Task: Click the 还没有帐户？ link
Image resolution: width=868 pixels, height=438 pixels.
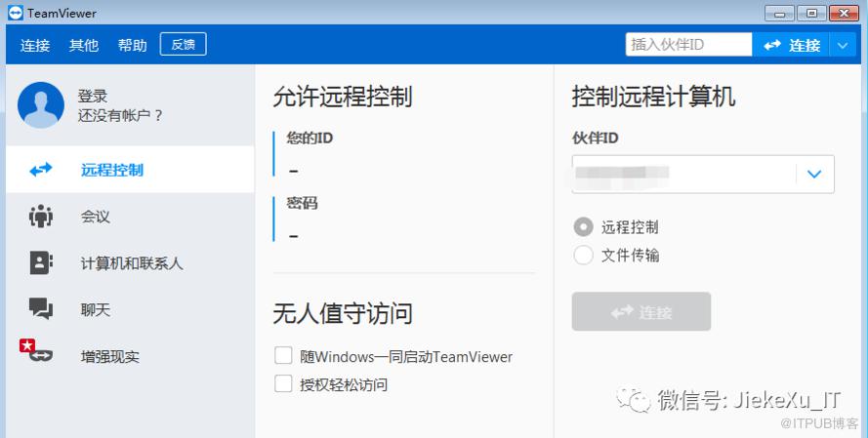Action: (120, 115)
